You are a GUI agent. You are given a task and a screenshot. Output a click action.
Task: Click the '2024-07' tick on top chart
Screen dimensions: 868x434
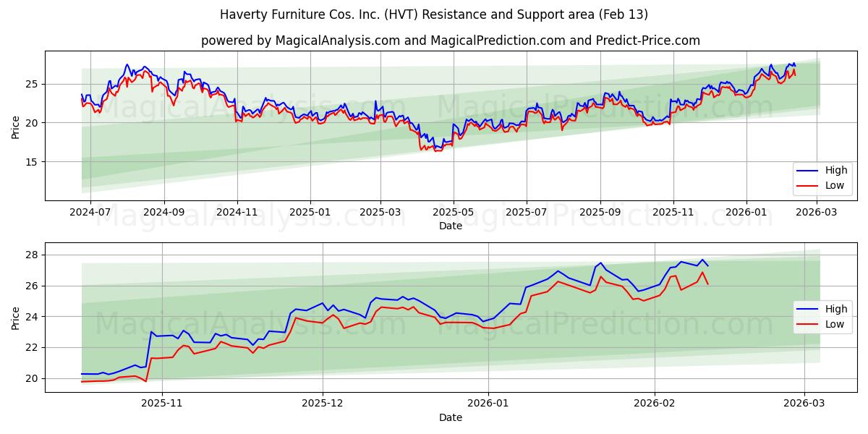(90, 213)
